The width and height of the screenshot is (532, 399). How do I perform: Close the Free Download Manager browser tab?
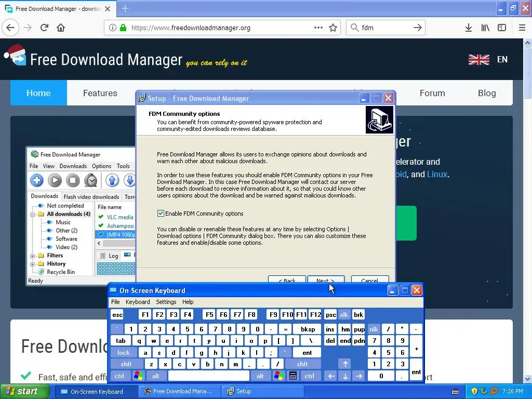coord(108,9)
